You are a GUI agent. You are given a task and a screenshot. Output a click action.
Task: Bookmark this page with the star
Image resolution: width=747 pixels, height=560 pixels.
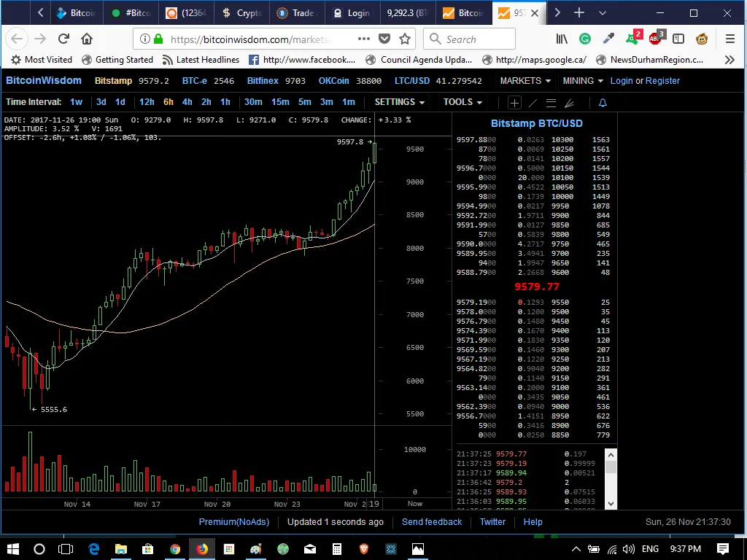point(404,39)
